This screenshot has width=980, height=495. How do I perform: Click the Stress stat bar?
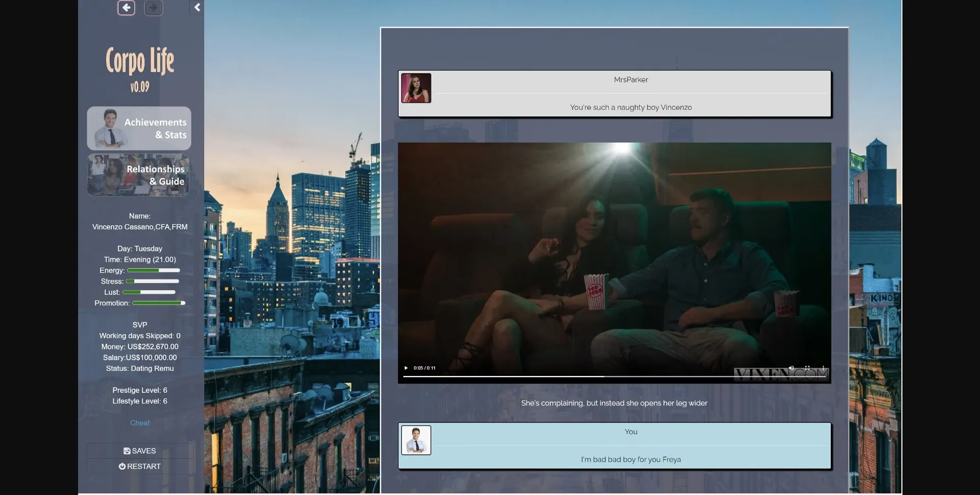coord(152,281)
